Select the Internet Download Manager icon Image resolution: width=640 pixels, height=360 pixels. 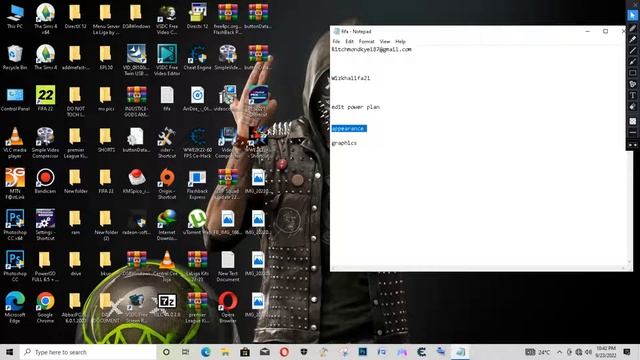(x=167, y=225)
